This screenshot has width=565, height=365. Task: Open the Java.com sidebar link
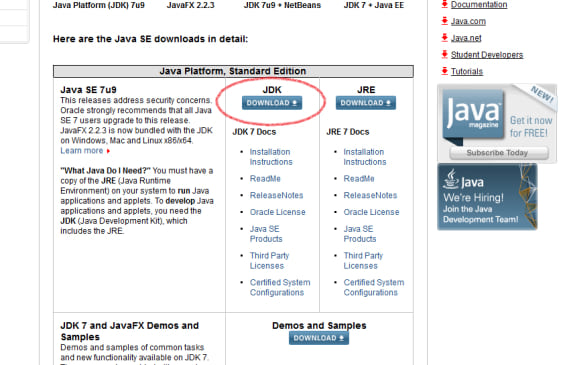(468, 21)
